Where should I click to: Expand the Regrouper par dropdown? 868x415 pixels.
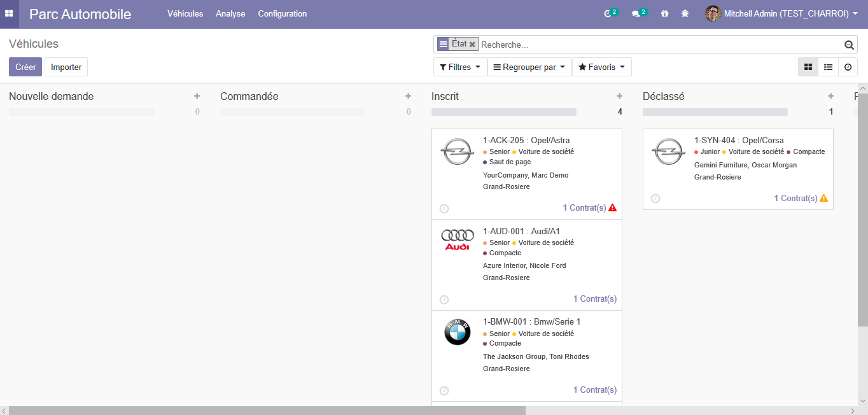tap(529, 67)
